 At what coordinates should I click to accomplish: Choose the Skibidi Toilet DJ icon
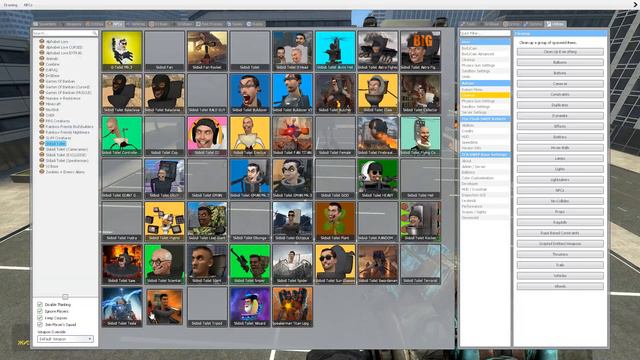[207, 136]
